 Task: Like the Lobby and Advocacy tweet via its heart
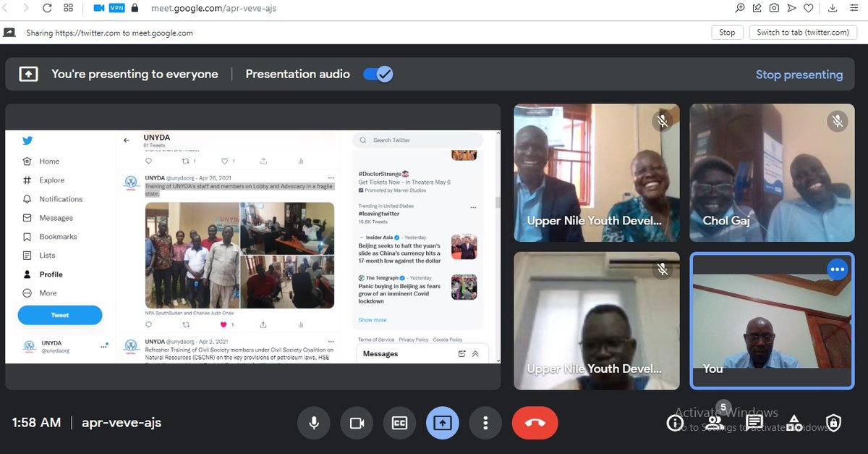224,324
